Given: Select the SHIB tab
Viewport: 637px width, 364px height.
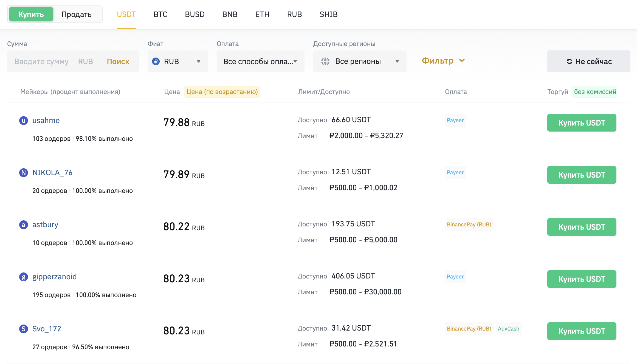Looking at the screenshot, I should 328,14.
